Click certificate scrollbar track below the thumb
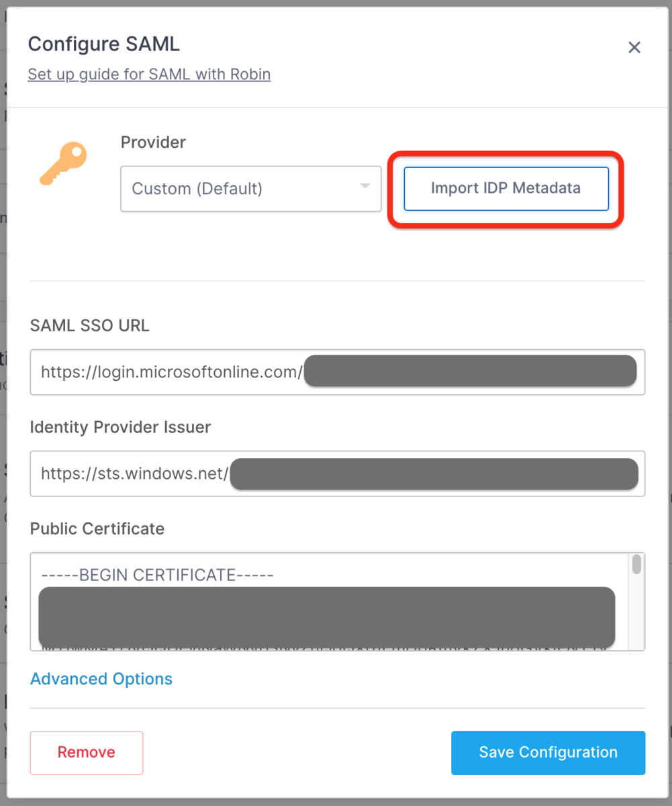This screenshot has width=672, height=806. pyautogui.click(x=636, y=611)
